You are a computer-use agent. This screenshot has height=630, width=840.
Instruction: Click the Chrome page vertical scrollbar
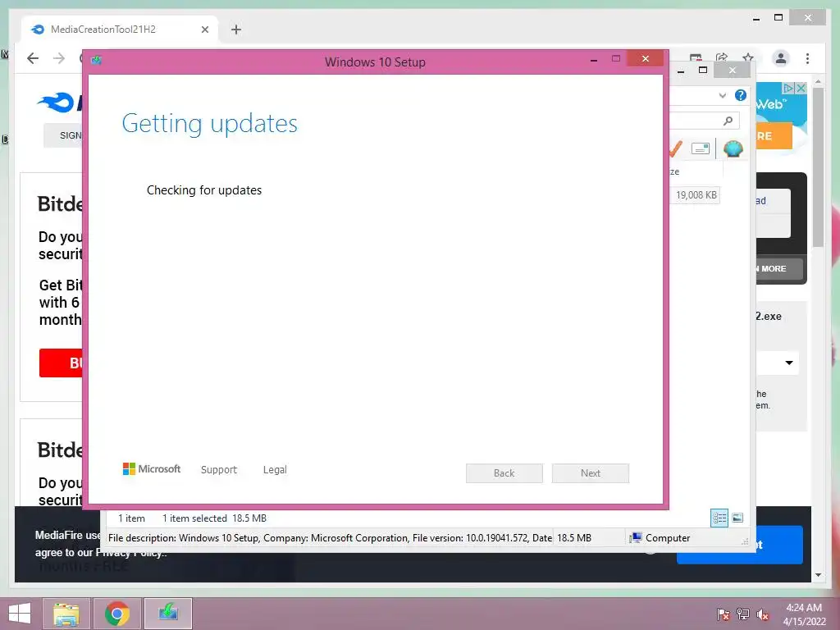coord(818,167)
